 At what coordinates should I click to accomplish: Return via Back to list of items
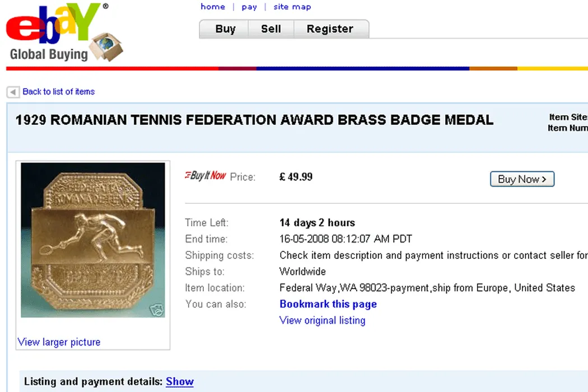coord(58,92)
